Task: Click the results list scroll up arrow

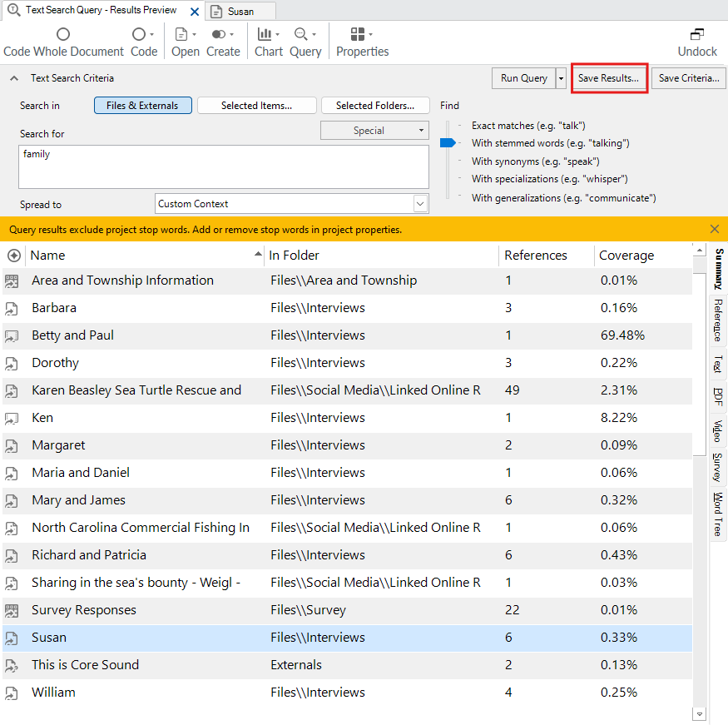Action: click(x=699, y=251)
